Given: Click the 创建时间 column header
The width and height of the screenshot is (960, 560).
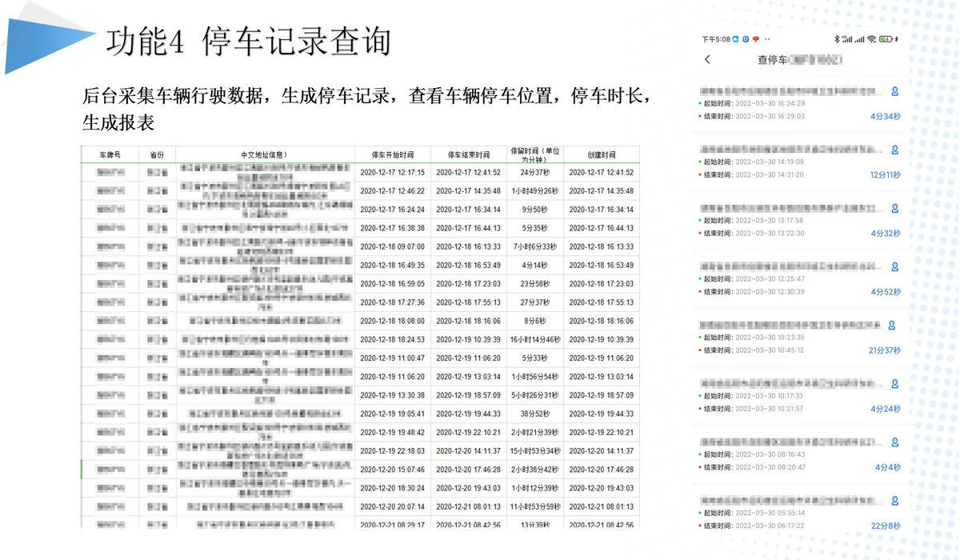Looking at the screenshot, I should click(601, 154).
